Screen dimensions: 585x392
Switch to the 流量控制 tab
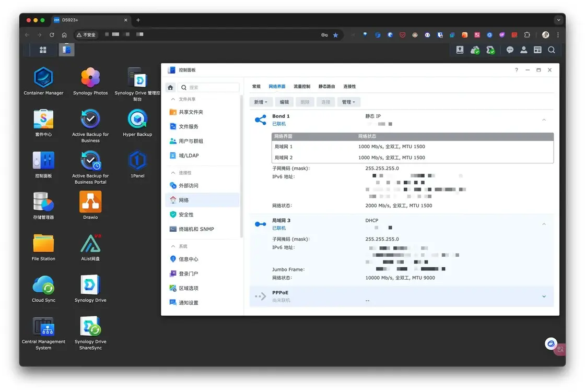coord(302,86)
